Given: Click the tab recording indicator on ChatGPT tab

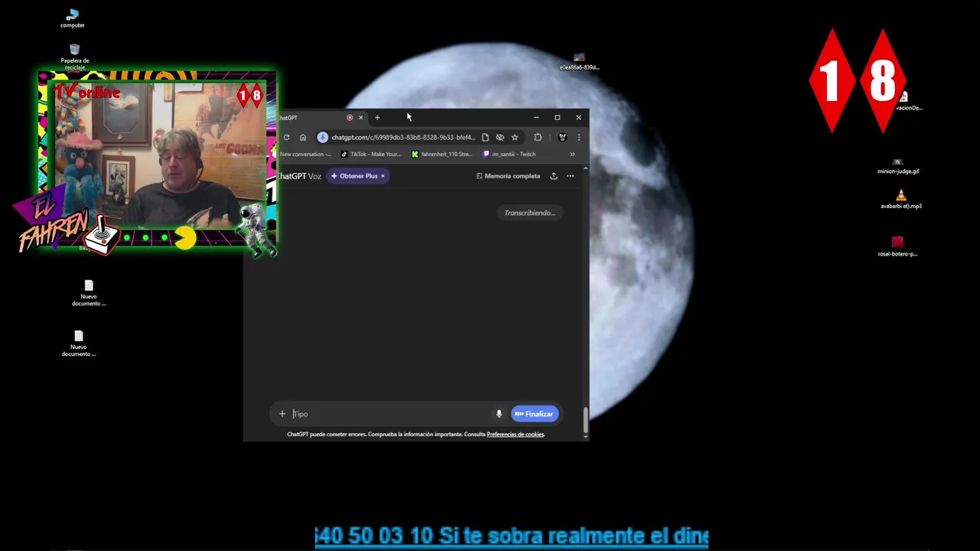Looking at the screenshot, I should [349, 118].
